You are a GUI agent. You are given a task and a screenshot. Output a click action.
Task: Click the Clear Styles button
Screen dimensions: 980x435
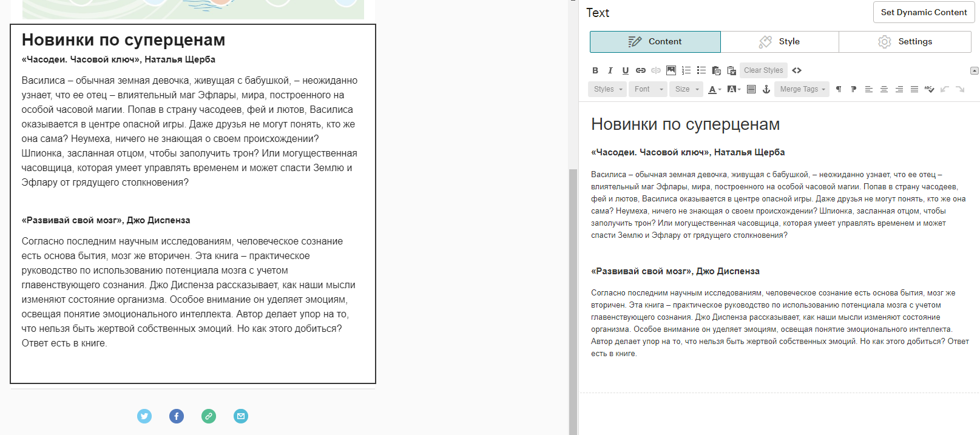[763, 70]
